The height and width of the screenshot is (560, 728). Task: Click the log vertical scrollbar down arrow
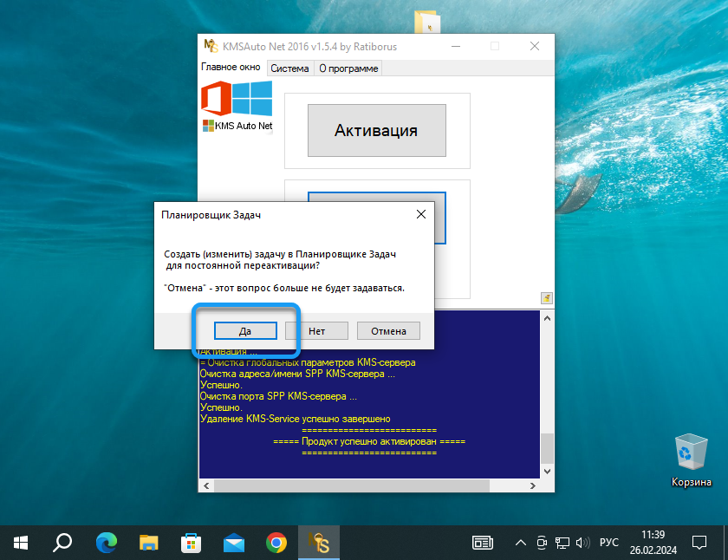(x=548, y=472)
